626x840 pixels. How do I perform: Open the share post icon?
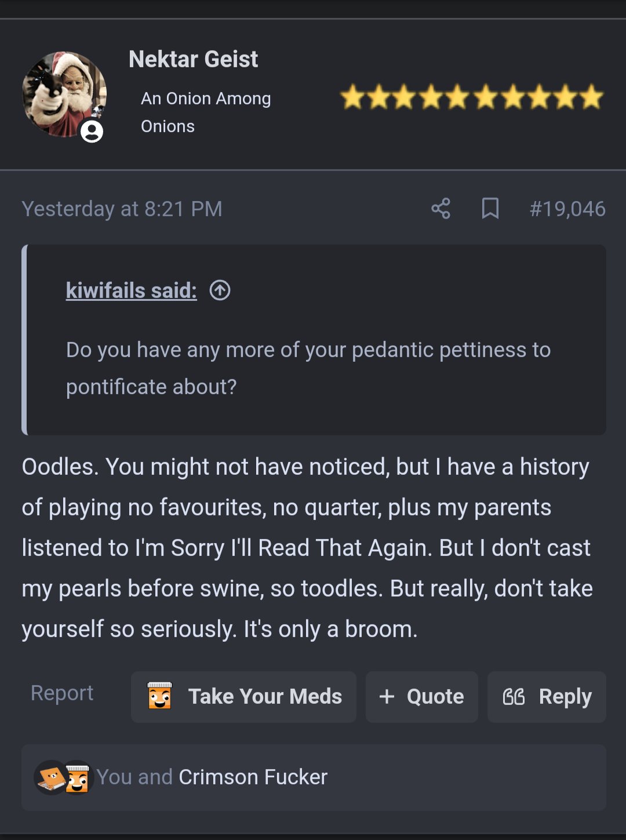click(441, 209)
